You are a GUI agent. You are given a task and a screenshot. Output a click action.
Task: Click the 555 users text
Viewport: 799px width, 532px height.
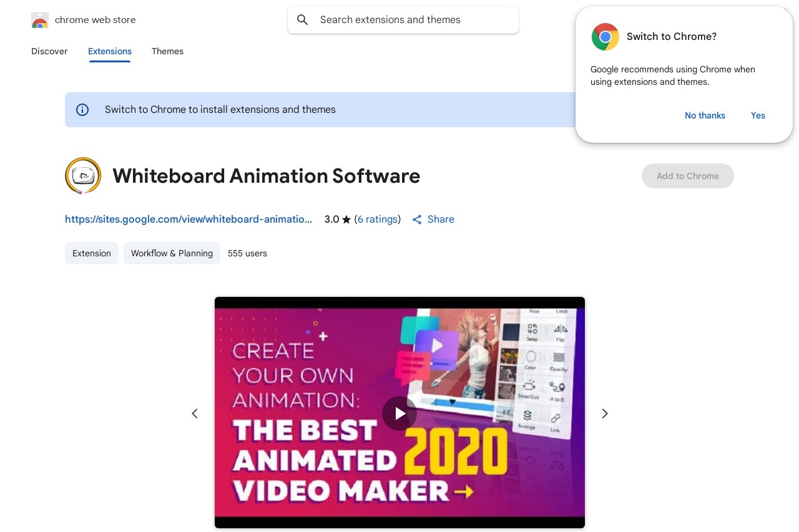click(247, 253)
